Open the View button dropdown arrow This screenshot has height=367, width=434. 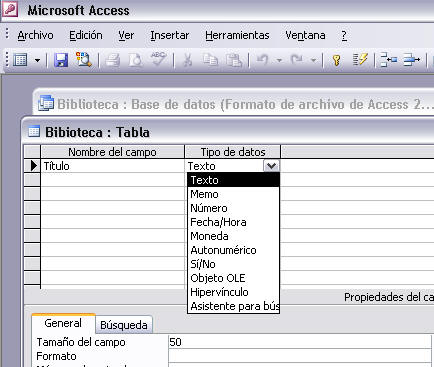point(37,61)
